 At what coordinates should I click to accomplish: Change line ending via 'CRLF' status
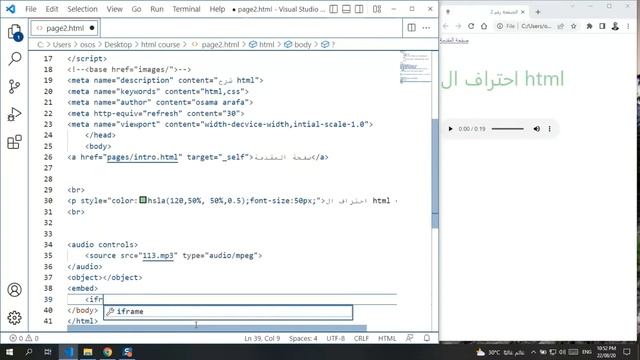[361, 338]
